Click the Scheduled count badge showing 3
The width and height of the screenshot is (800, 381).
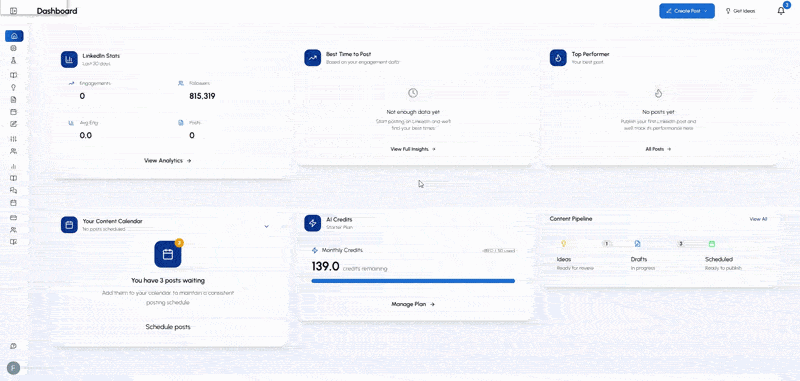pyautogui.click(x=681, y=244)
